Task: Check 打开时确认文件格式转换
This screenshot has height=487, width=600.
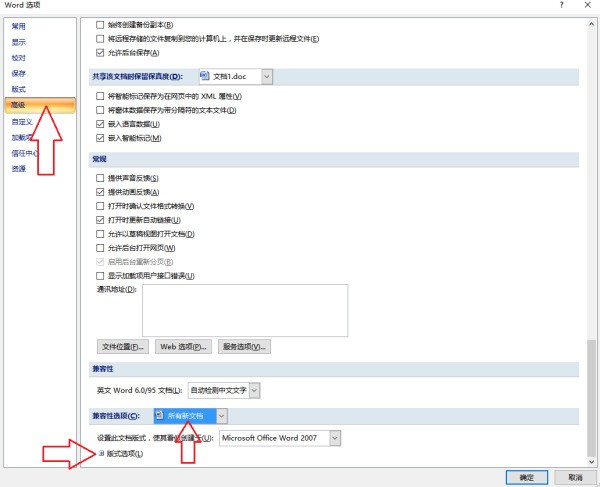Action: tap(100, 206)
